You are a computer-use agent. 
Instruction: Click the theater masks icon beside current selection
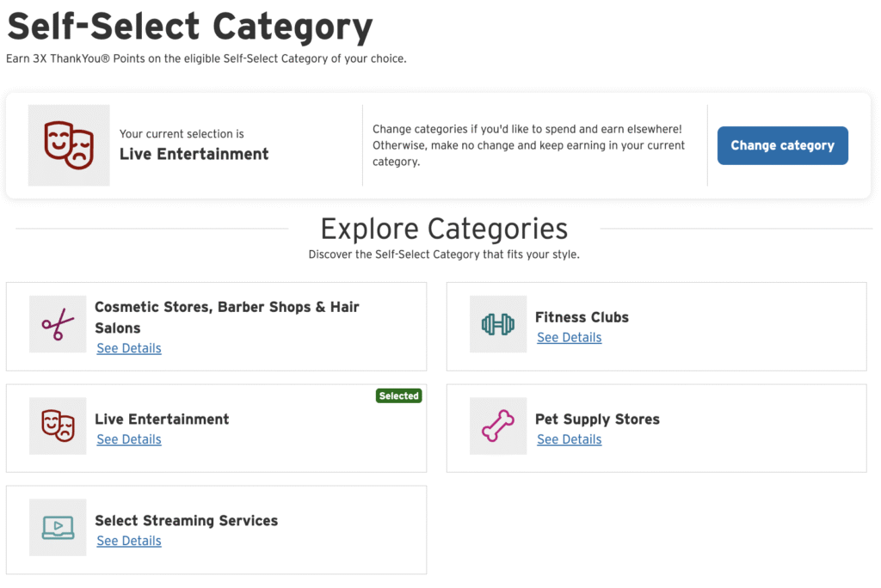pyautogui.click(x=69, y=145)
